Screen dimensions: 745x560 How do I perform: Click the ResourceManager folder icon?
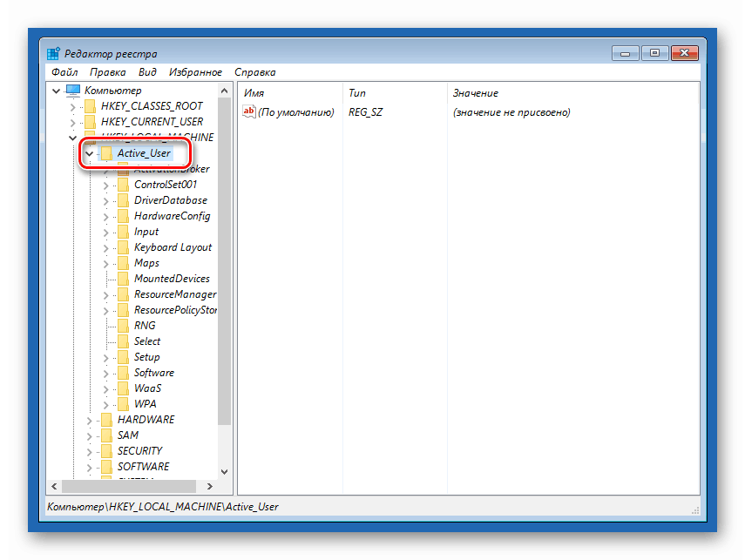pos(123,294)
